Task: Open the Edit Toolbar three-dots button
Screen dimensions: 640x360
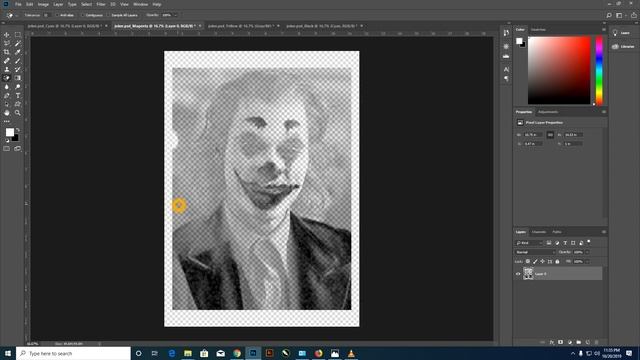Action: 7,121
